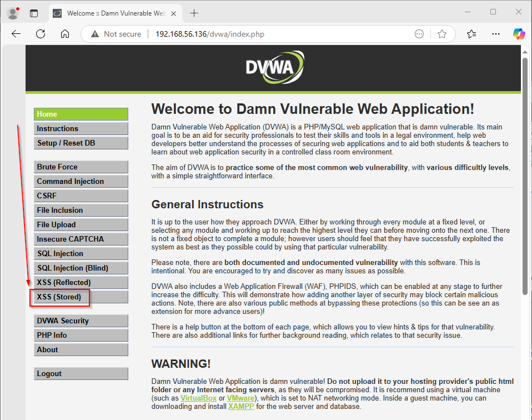Reload the page with the refresh icon
This screenshot has width=532, height=420.
click(41, 34)
